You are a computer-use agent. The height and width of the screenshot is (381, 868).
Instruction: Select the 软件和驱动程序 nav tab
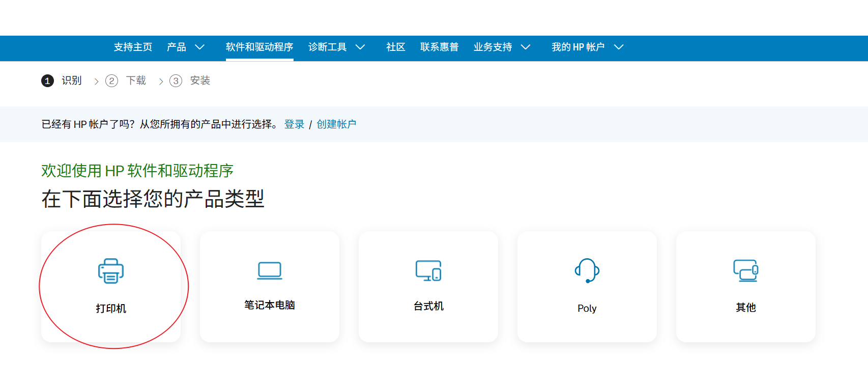click(259, 47)
